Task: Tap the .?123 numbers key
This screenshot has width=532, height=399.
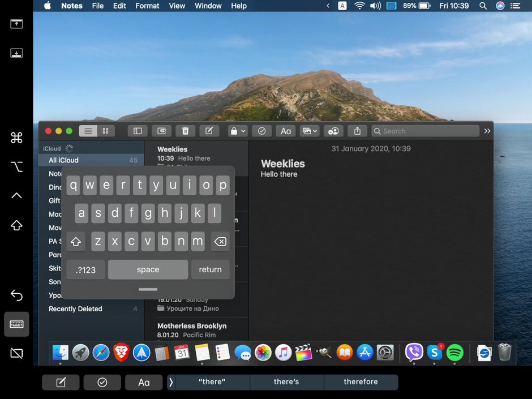Action: tap(86, 270)
